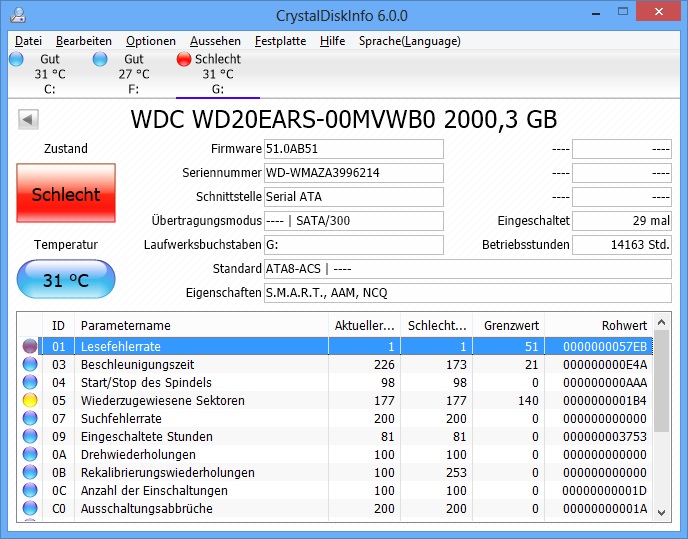Open the Hilfe menu
Image resolution: width=688 pixels, height=539 pixels.
pyautogui.click(x=332, y=41)
